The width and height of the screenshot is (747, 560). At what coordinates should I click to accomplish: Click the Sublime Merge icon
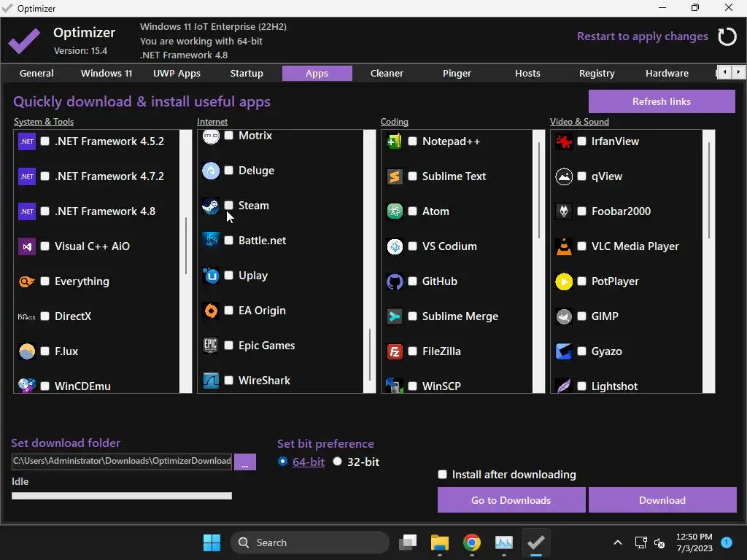click(x=395, y=316)
